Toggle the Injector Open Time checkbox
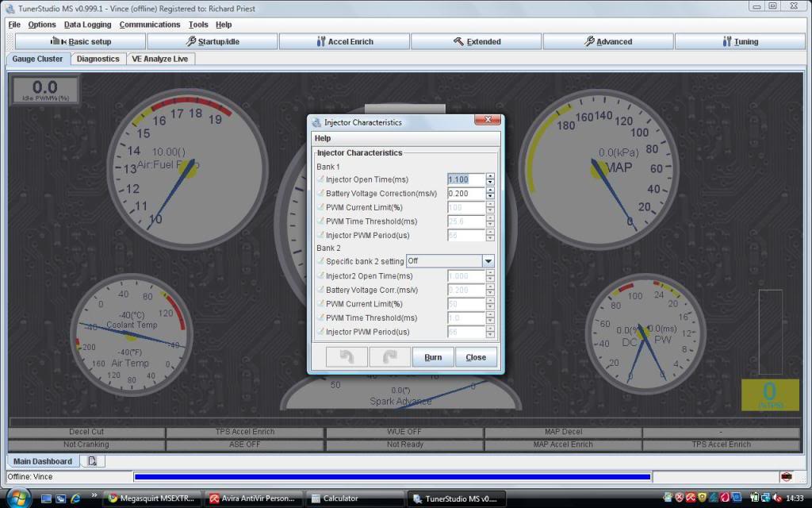The width and height of the screenshot is (812, 508). coord(321,179)
